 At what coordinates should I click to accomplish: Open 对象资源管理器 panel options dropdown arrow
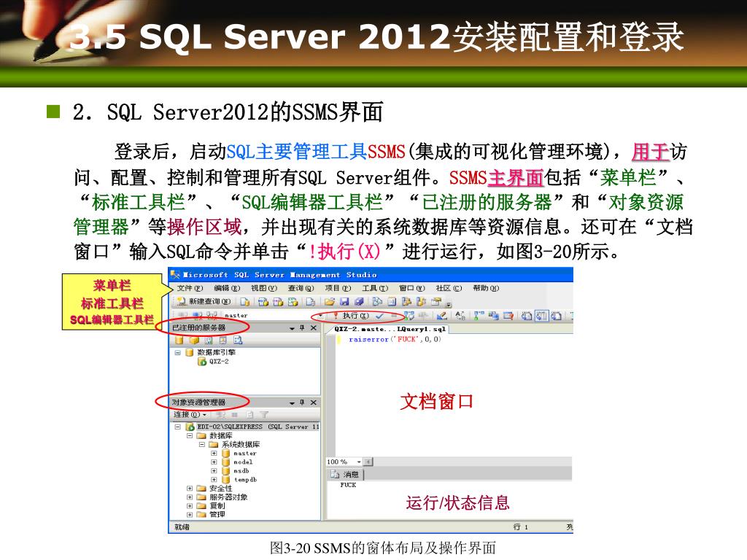click(x=292, y=402)
